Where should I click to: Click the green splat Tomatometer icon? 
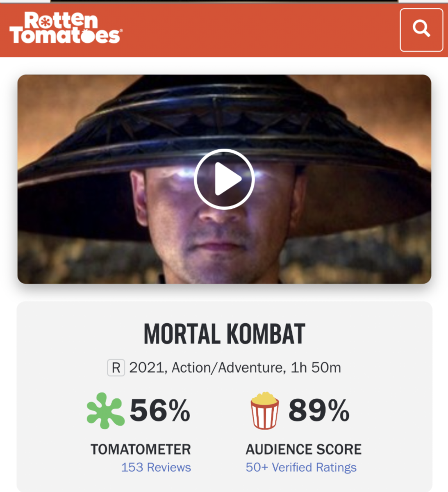105,411
